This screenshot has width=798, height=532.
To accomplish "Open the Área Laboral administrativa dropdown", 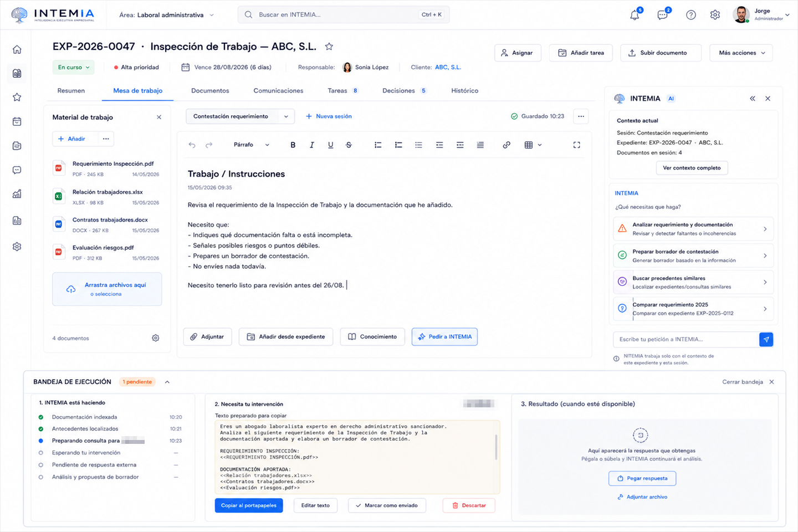I will pyautogui.click(x=166, y=15).
